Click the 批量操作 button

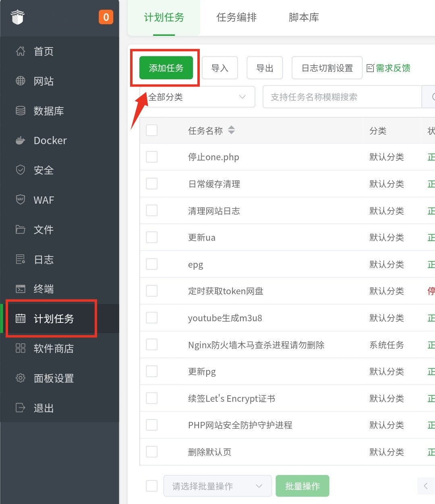coord(302,486)
